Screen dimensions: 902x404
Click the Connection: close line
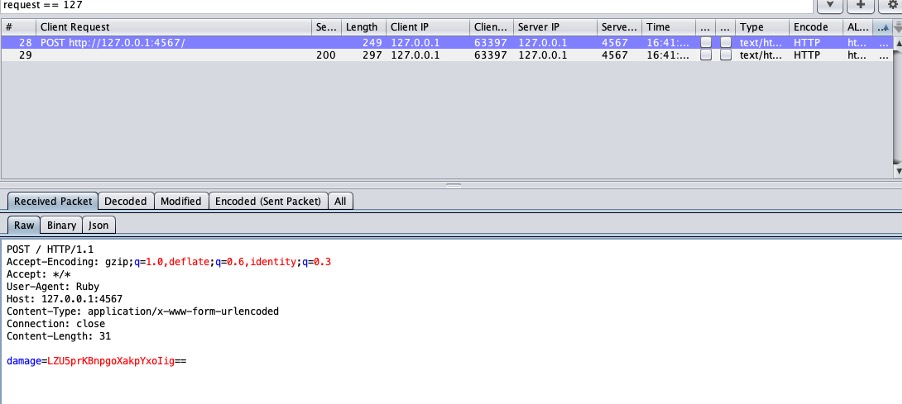pyautogui.click(x=56, y=324)
